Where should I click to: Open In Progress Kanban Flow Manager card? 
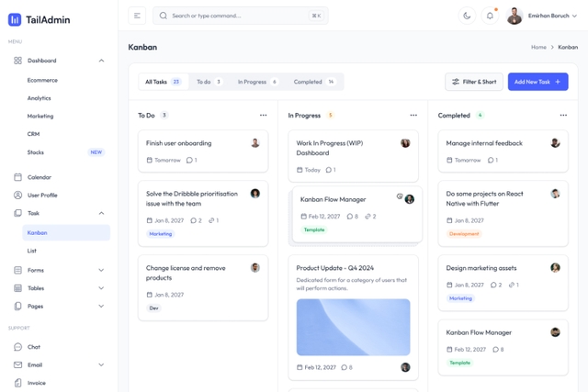[x=357, y=215]
